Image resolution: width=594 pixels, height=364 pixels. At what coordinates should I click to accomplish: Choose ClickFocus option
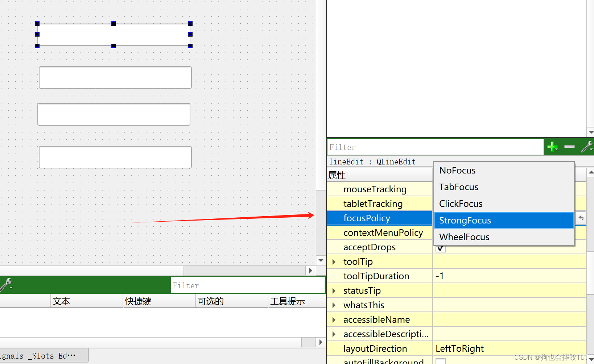coord(504,204)
